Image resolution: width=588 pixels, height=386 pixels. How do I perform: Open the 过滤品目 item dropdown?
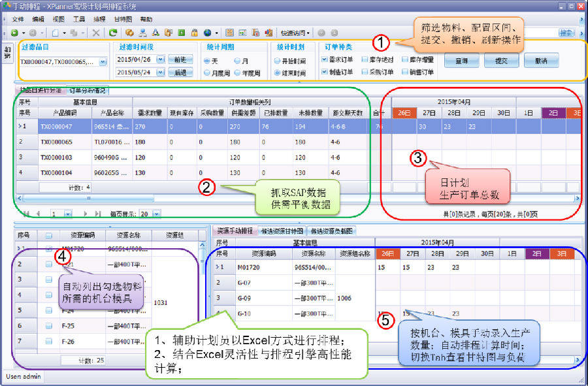[103, 61]
